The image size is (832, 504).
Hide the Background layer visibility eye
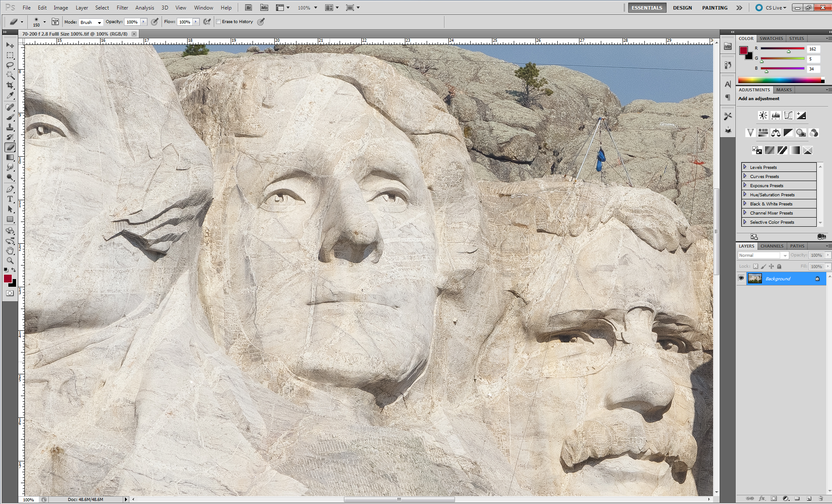[741, 278]
